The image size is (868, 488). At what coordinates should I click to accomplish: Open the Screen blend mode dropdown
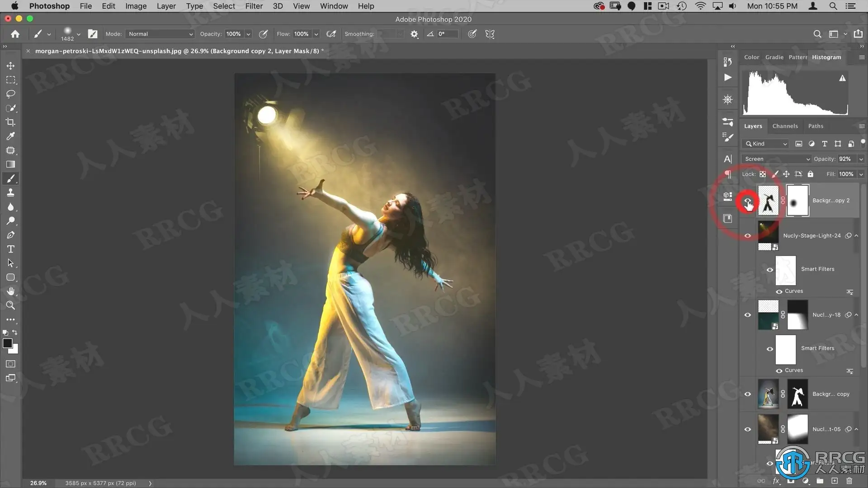pyautogui.click(x=777, y=159)
